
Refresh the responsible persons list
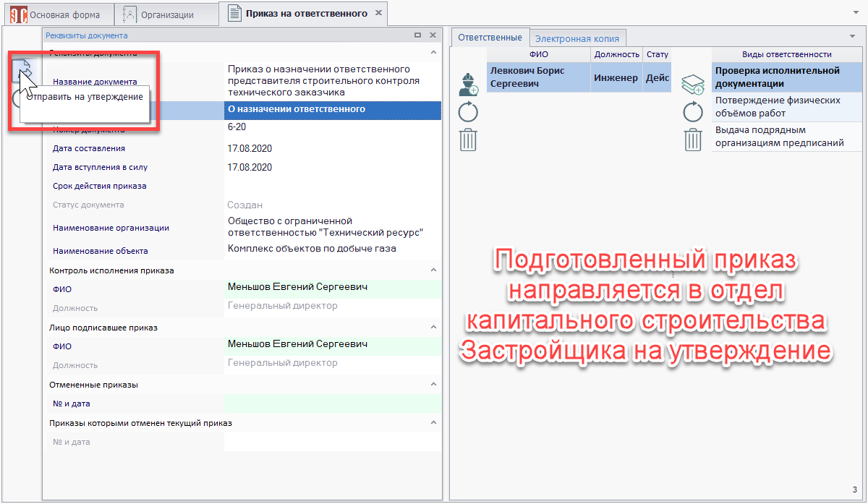click(x=469, y=111)
